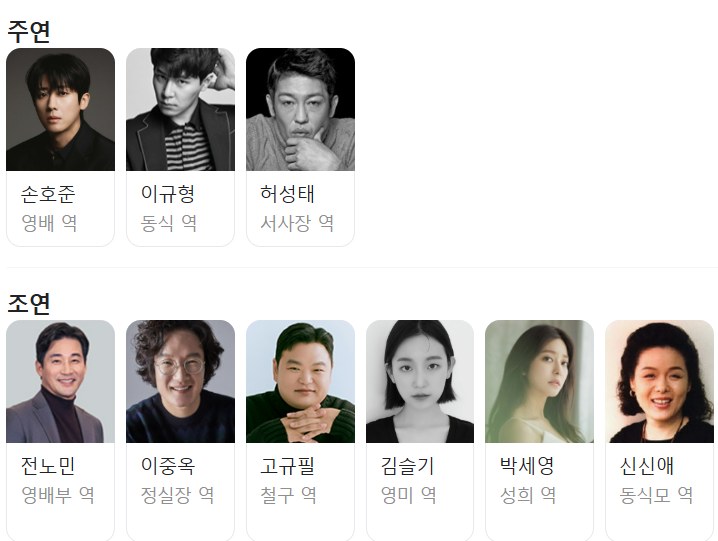
Task: Click the name 고규필
Action: pos(288,466)
